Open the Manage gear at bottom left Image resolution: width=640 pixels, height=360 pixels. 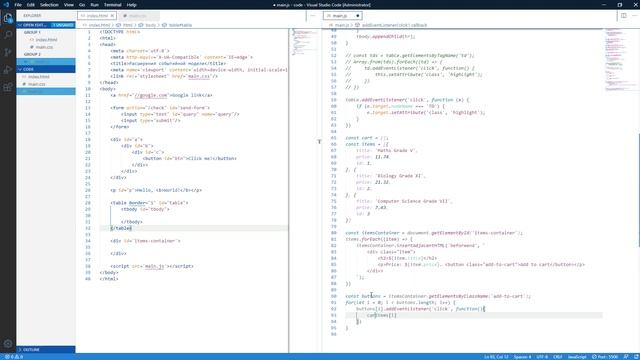(8, 344)
